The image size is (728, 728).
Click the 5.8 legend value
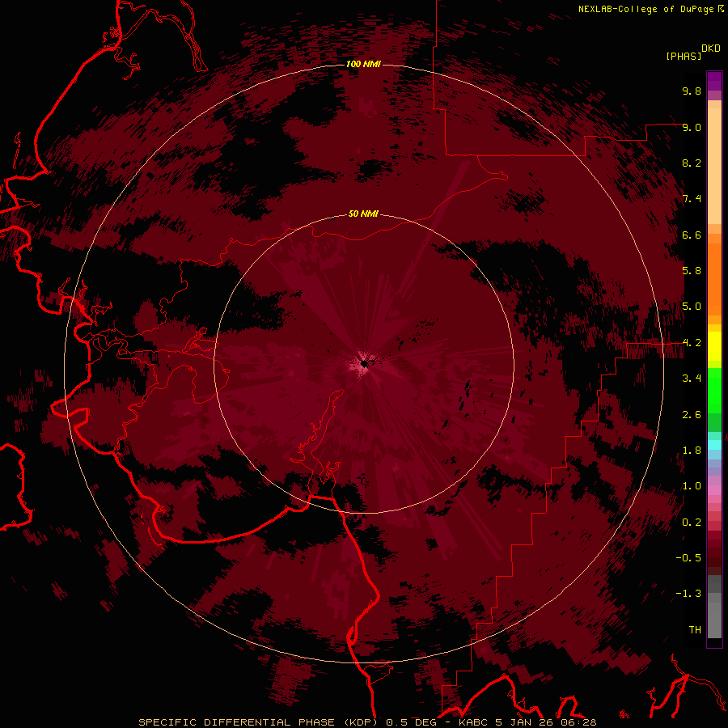[x=692, y=271]
